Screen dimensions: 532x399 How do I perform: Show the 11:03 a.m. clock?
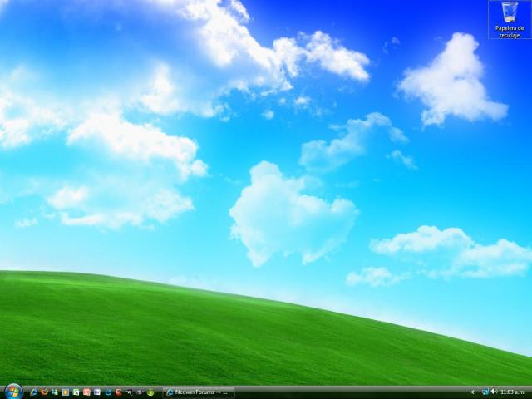[513, 392]
